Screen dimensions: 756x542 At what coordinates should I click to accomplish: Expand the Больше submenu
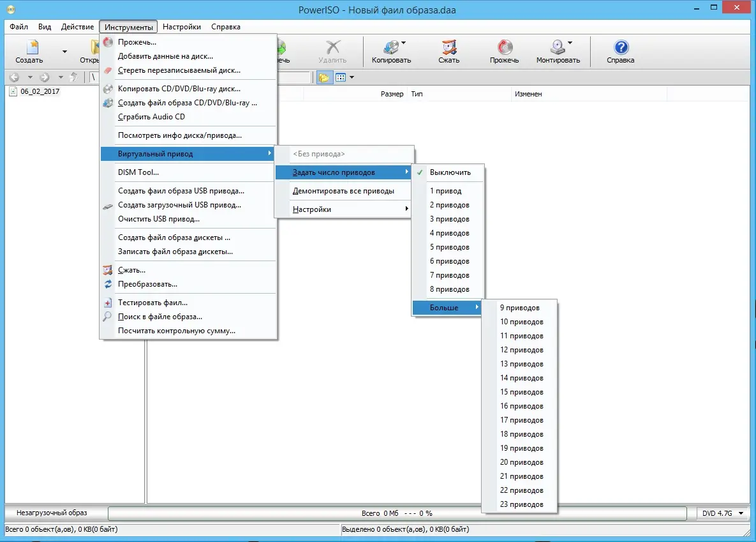coord(448,308)
